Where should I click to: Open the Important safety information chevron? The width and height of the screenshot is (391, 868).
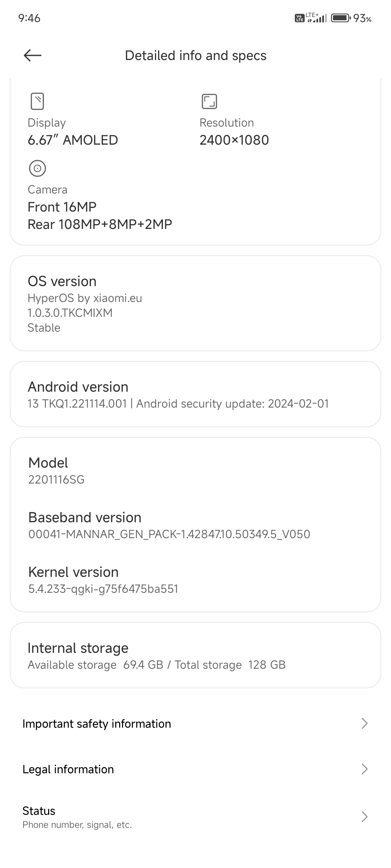click(365, 723)
